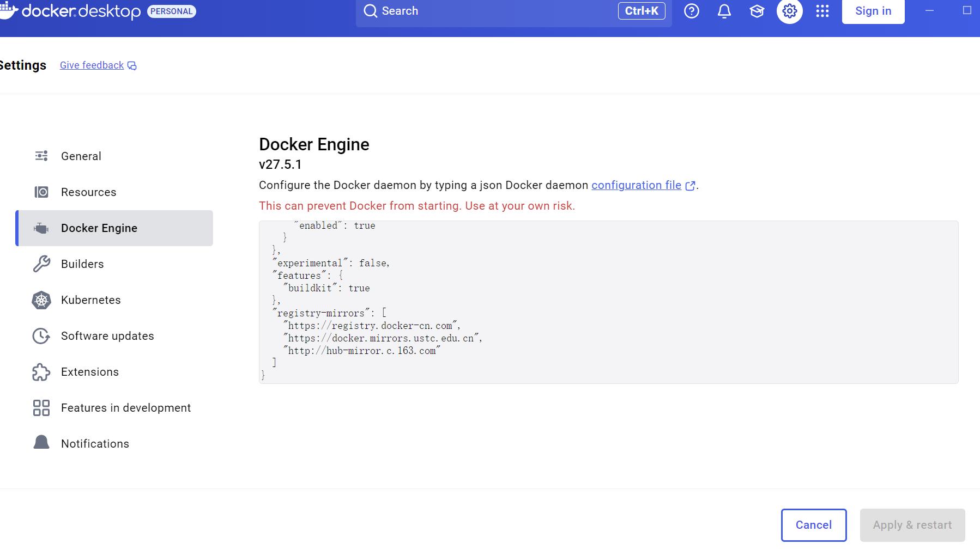The image size is (980, 556).
Task: Open the configuration file link
Action: point(636,185)
